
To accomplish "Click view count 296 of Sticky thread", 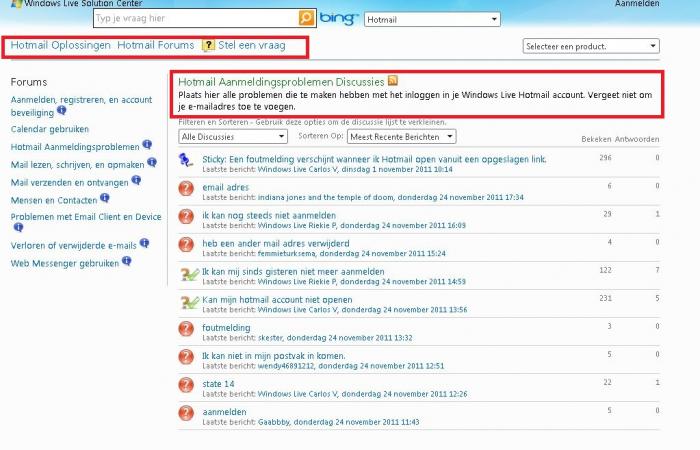I will pyautogui.click(x=605, y=158).
